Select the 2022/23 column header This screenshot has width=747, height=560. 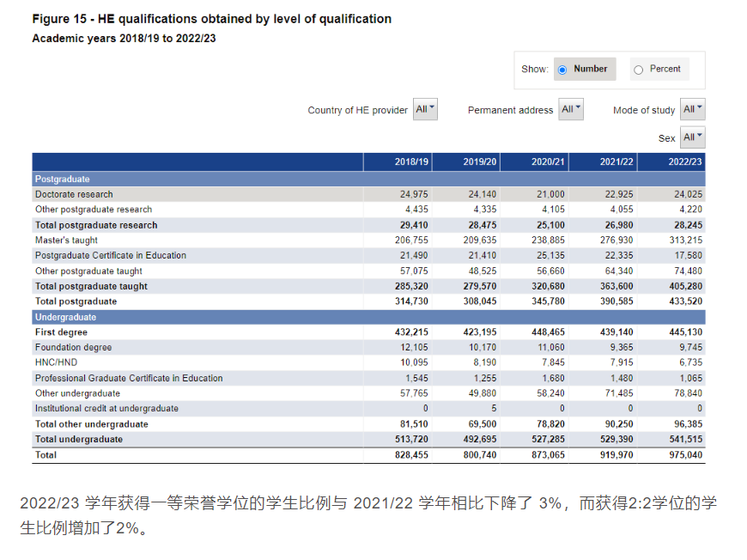pyautogui.click(x=685, y=161)
